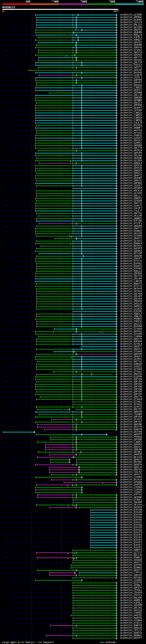This screenshot has width=146, height=644.
Task: Select last hit UniRef100_Q9ZTP7
Action: [131, 638]
